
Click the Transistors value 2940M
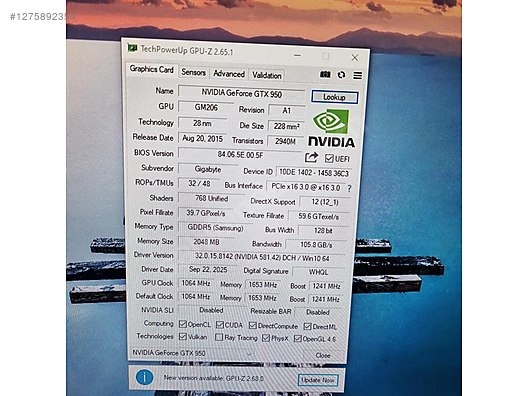tap(285, 141)
